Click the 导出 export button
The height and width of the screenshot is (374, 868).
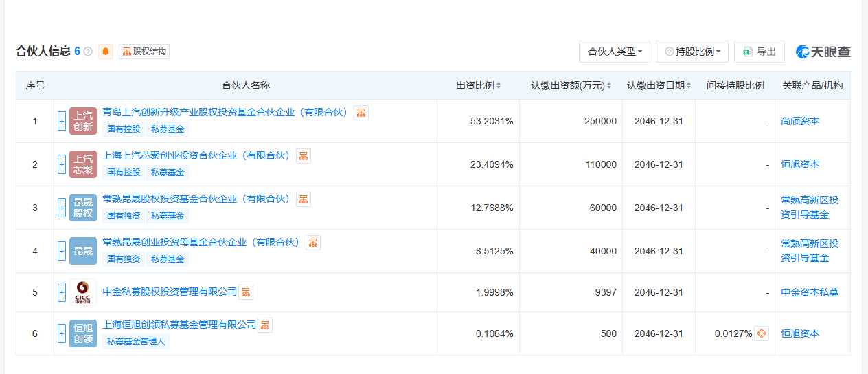759,52
